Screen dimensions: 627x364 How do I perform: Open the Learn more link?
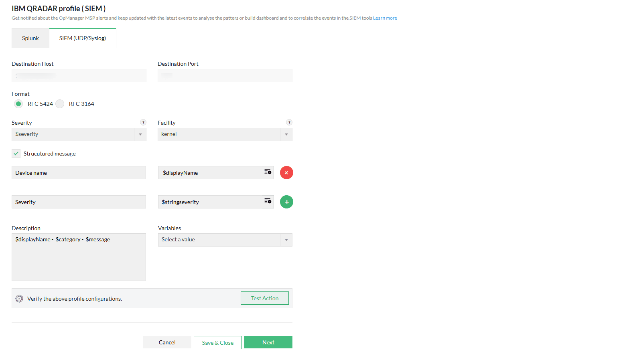click(x=385, y=18)
